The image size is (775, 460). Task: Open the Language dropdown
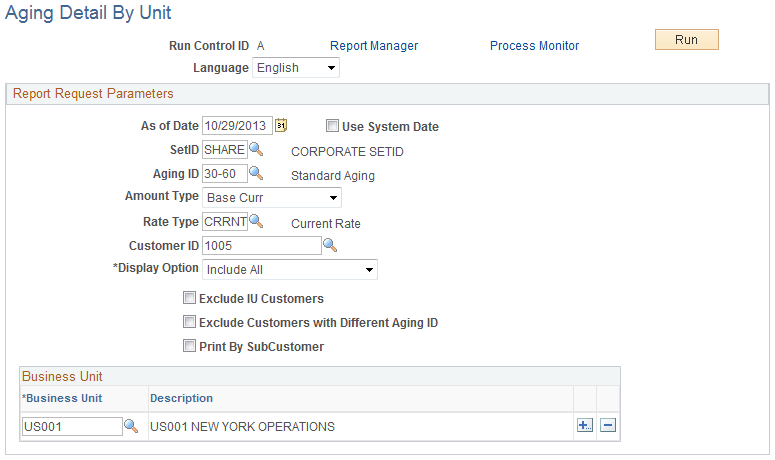(296, 68)
